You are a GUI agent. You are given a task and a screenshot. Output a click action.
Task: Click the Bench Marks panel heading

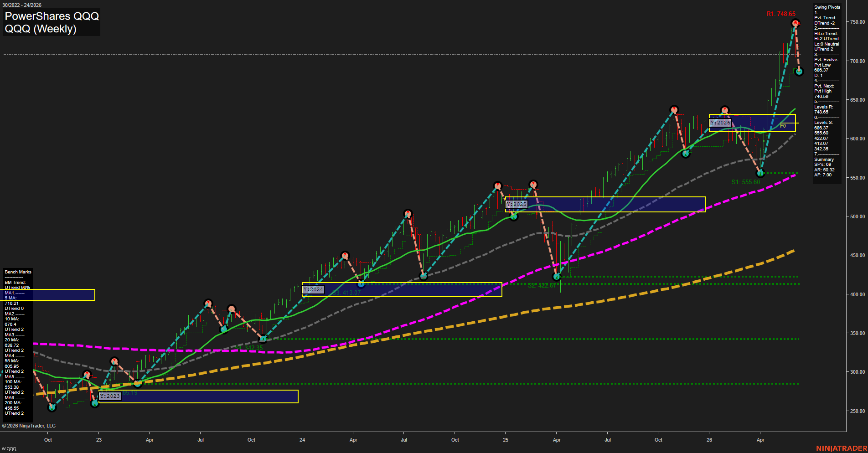(x=18, y=272)
